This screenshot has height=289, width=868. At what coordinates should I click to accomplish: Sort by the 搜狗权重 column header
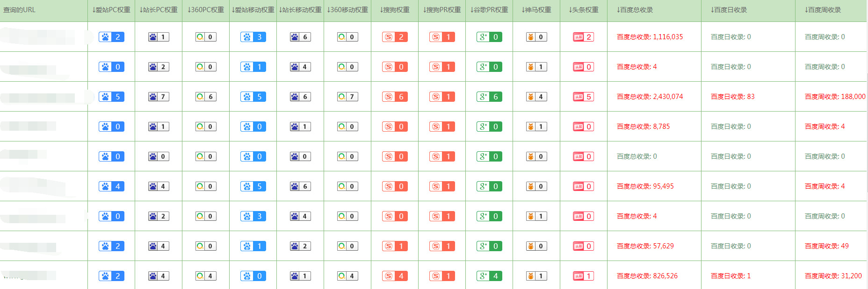click(395, 10)
